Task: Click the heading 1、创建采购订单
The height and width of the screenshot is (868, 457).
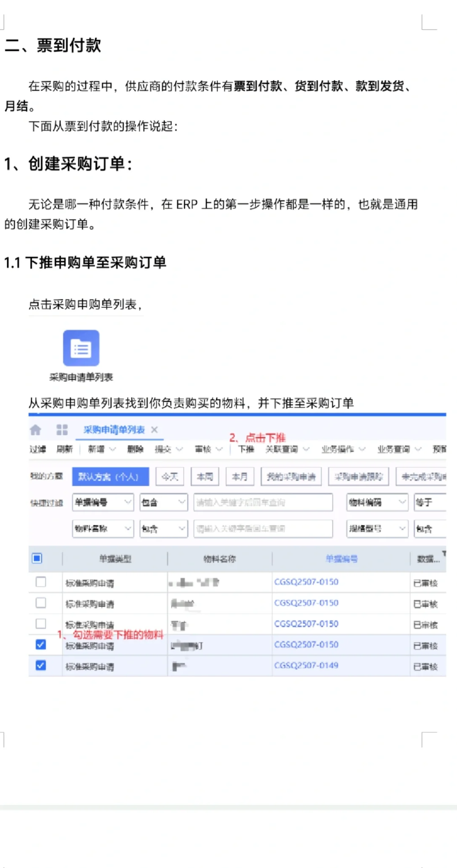Action: pyautogui.click(x=69, y=163)
